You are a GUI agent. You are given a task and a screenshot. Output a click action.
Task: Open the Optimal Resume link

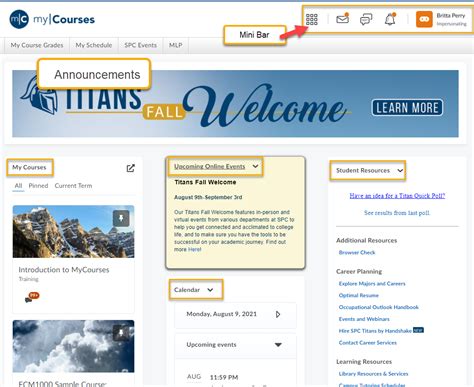tap(359, 295)
